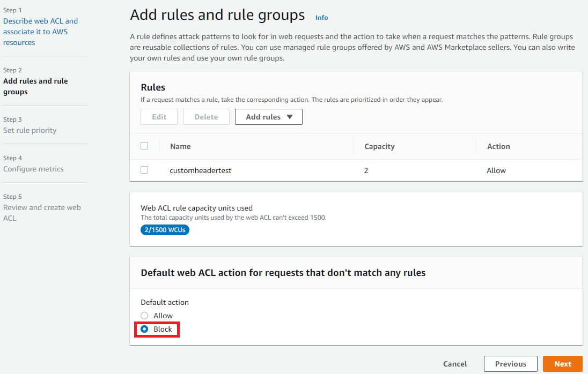
Task: Tick the customheadertest rule checkbox
Action: tap(144, 170)
